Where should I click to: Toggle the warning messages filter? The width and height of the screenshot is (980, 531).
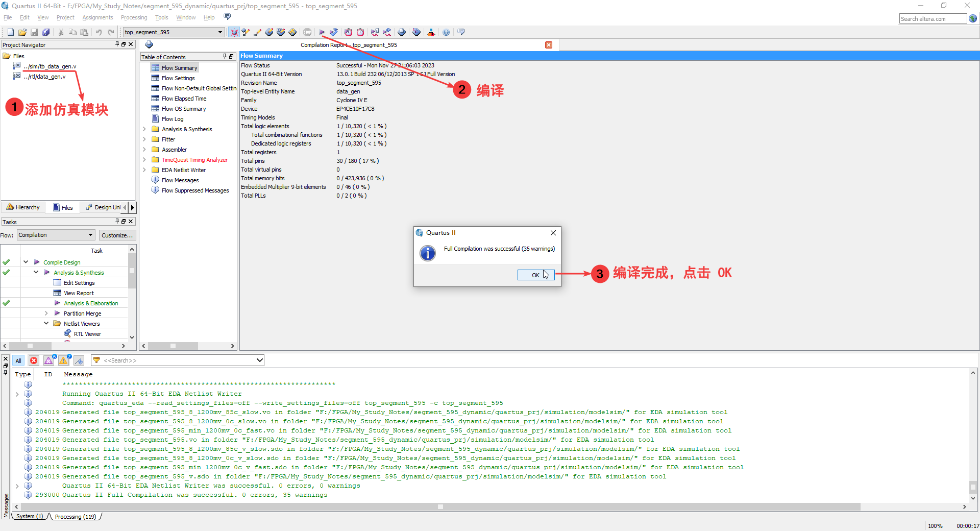(x=64, y=360)
